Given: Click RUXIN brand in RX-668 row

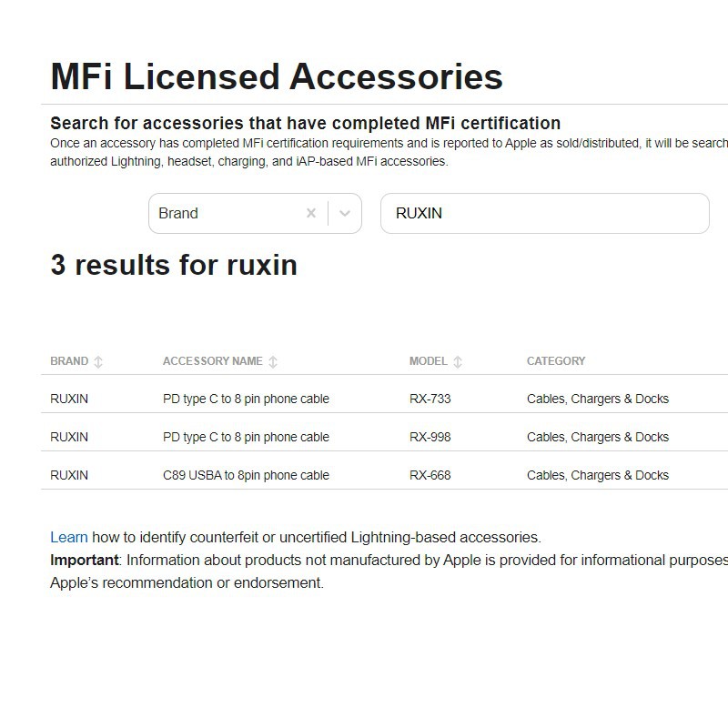Looking at the screenshot, I should pos(69,475).
